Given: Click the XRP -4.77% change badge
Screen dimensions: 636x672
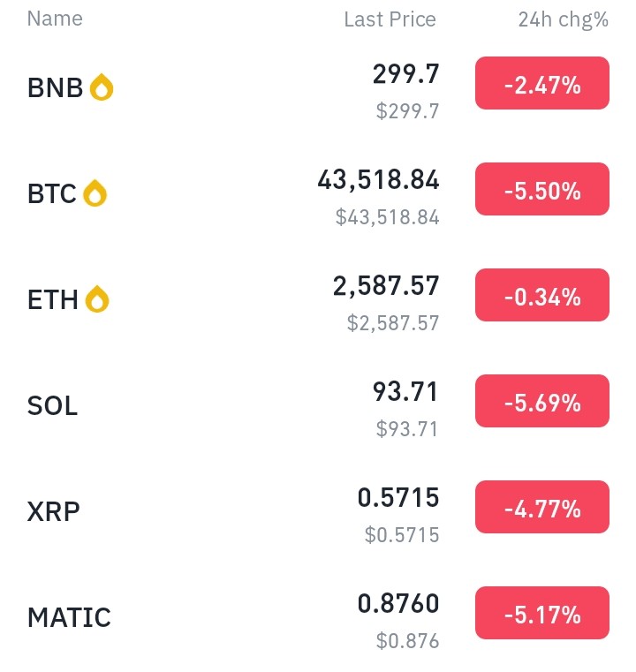Looking at the screenshot, I should (541, 507).
